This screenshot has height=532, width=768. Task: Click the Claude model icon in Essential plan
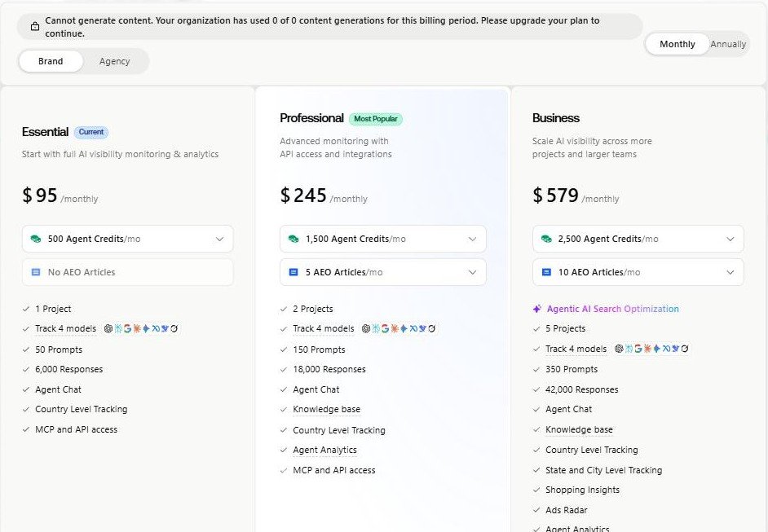coord(137,328)
